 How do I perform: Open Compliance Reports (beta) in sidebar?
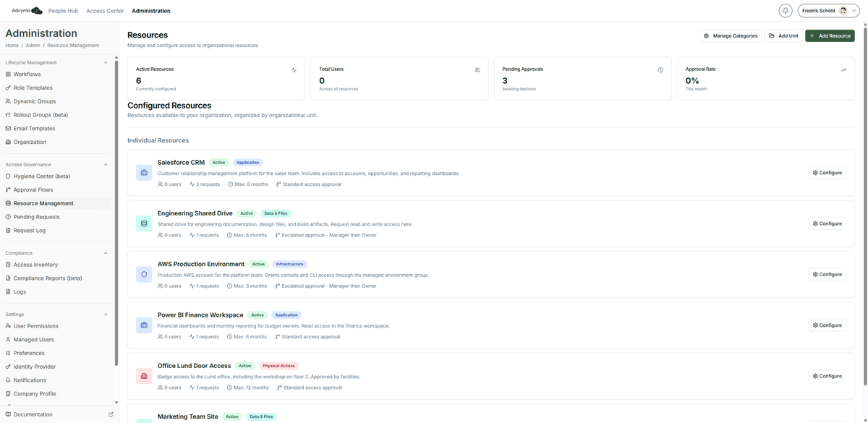point(58,278)
